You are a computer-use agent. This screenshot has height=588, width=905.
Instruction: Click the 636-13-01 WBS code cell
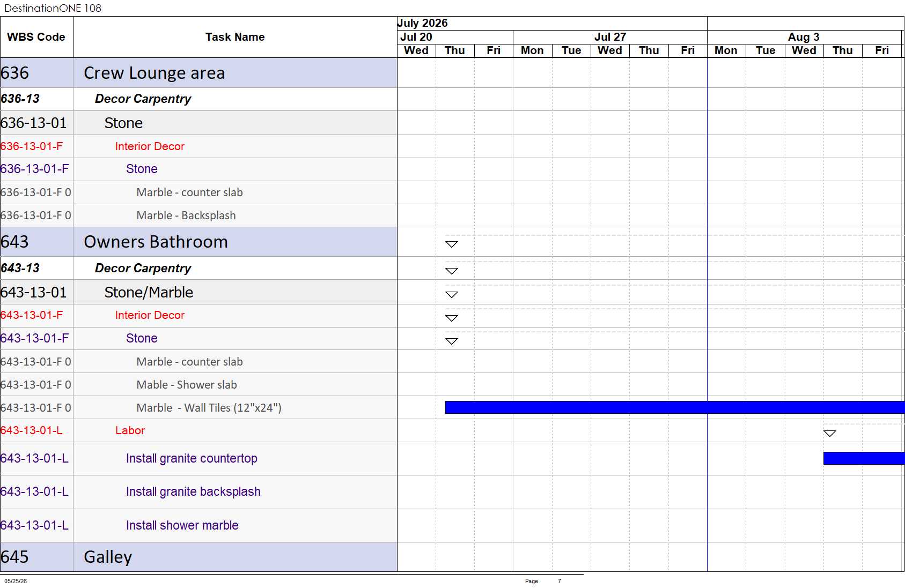pos(36,123)
